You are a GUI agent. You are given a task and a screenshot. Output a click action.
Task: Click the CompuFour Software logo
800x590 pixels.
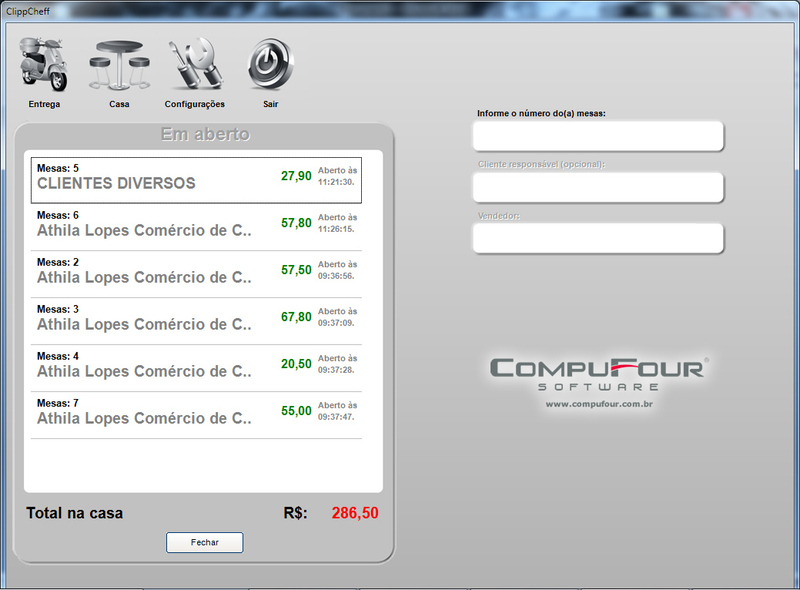click(599, 372)
